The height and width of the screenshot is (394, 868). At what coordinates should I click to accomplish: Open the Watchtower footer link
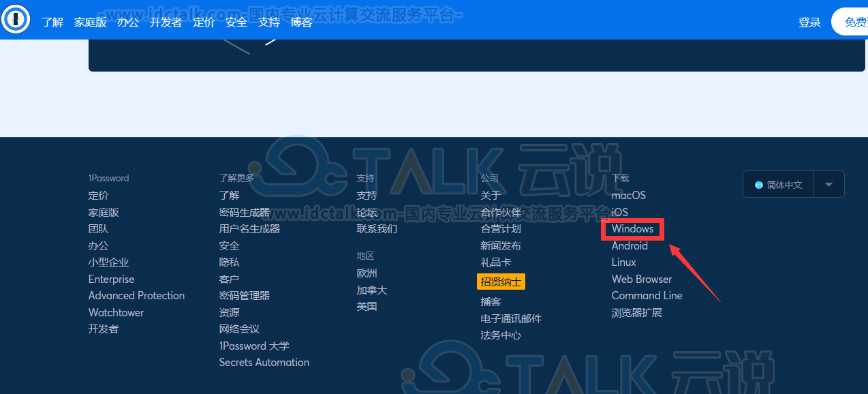click(116, 312)
